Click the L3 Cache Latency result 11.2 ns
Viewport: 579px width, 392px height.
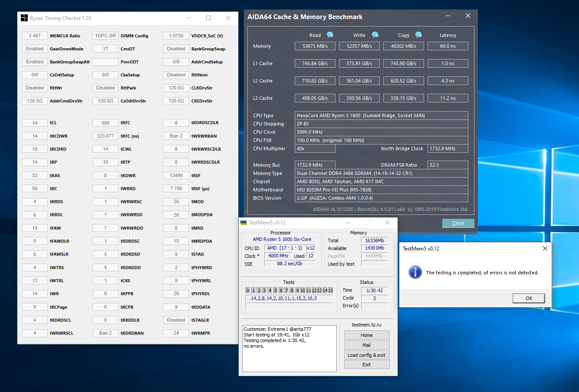[448, 98]
